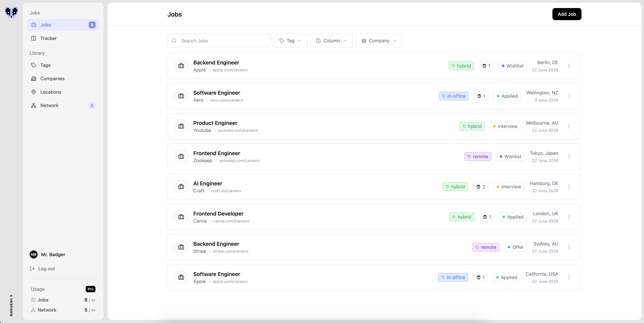This screenshot has height=323, width=644.
Task: Click Interview status on Craft job
Action: pos(509,187)
